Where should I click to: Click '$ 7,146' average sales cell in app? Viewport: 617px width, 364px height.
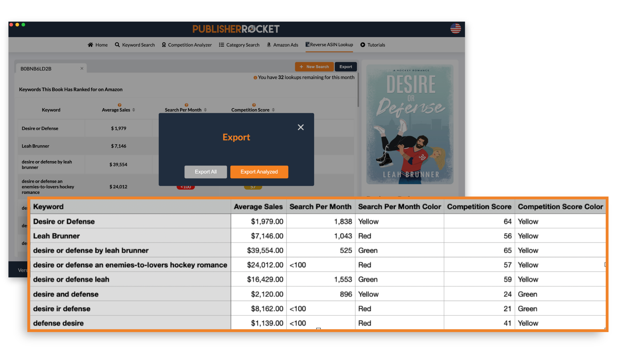click(x=118, y=146)
